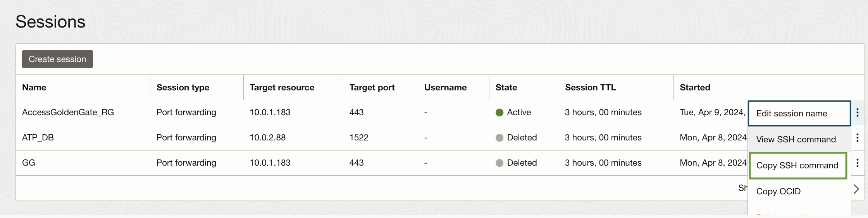
Task: Click the Target port column header
Action: pyautogui.click(x=372, y=87)
